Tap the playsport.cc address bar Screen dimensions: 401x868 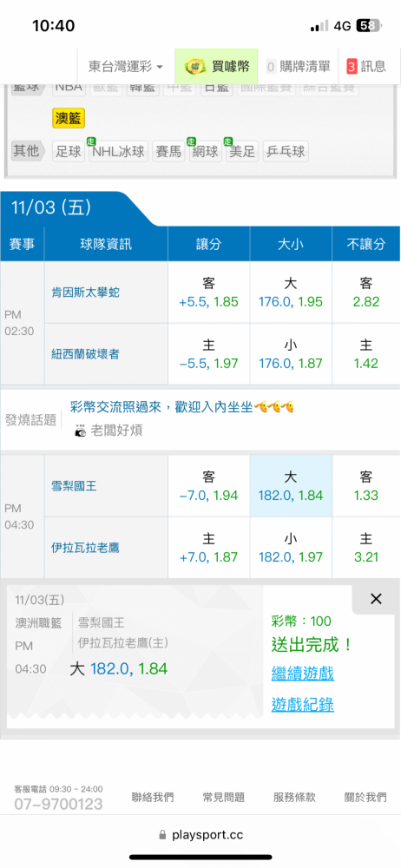(200, 835)
